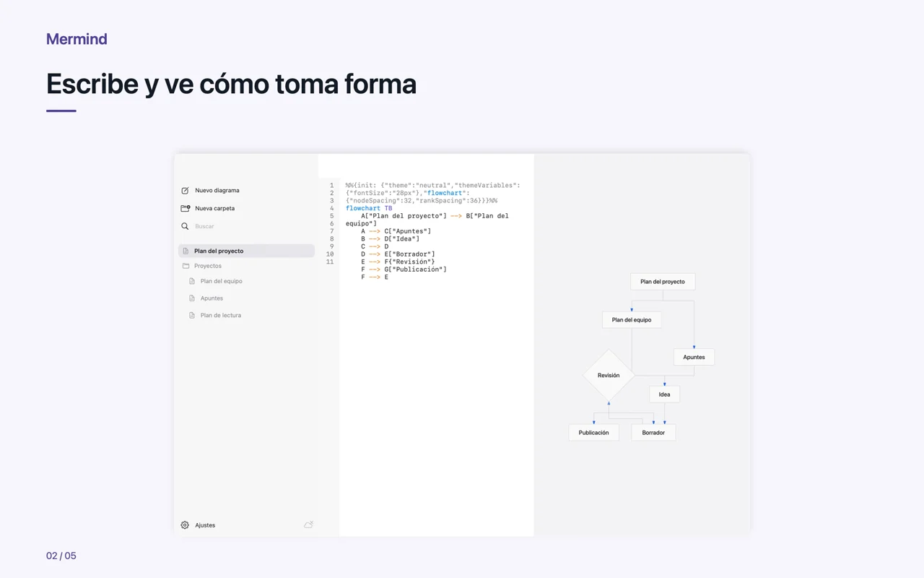Click the code line "C --> D"
This screenshot has height=578, width=924.
(375, 246)
